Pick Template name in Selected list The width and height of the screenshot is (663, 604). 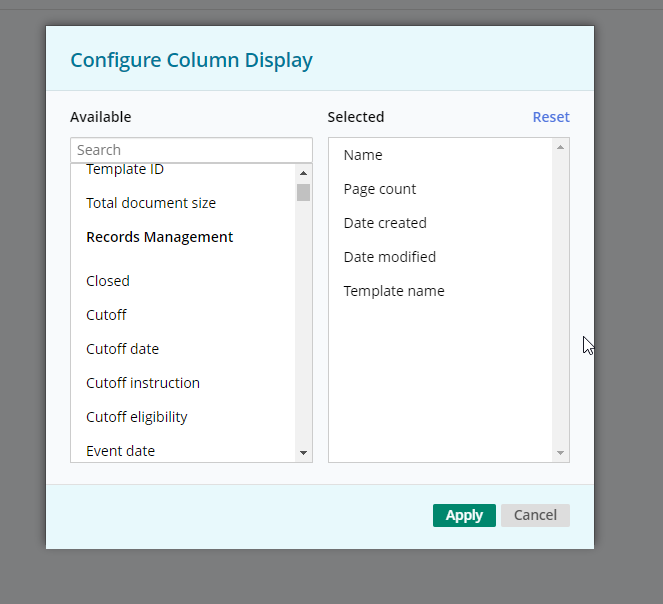coord(394,291)
